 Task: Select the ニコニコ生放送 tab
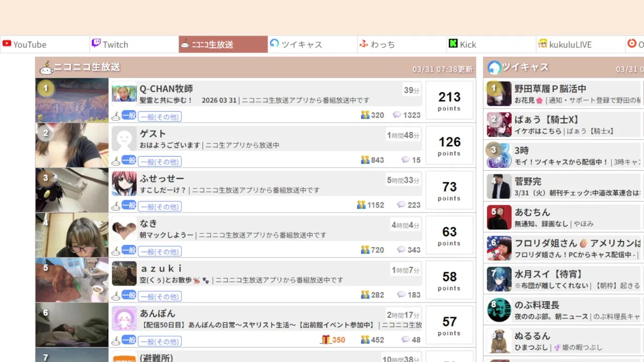click(223, 44)
